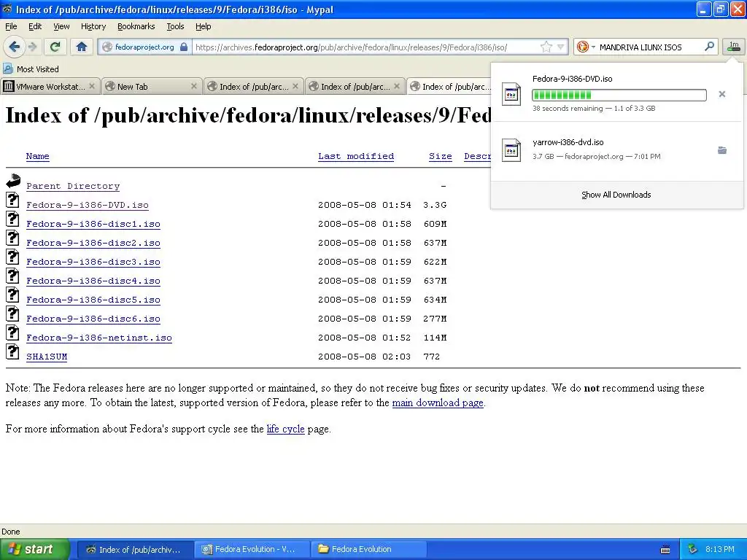Open the Windows start menu
The width and height of the screenshot is (747, 560).
tap(35, 549)
